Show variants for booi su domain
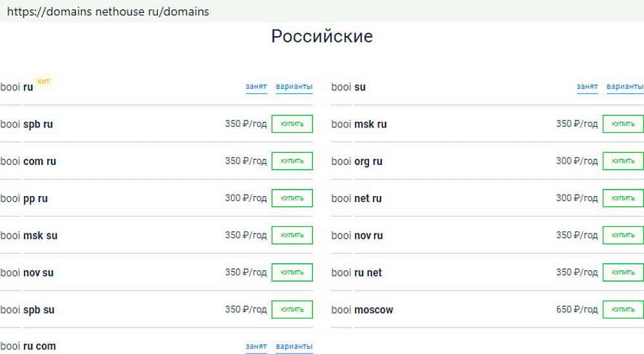Image resolution: width=644 pixels, height=354 pixels. click(x=625, y=86)
